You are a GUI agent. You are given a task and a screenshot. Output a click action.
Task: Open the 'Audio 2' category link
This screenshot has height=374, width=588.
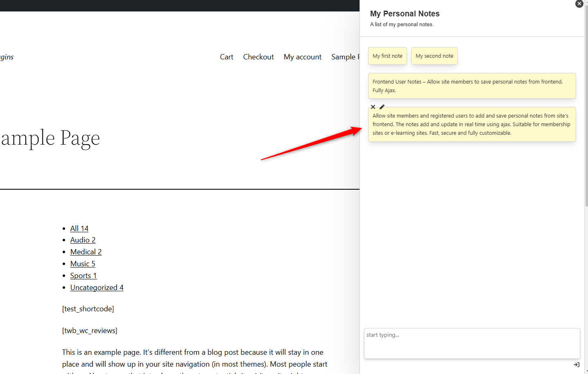tap(83, 240)
